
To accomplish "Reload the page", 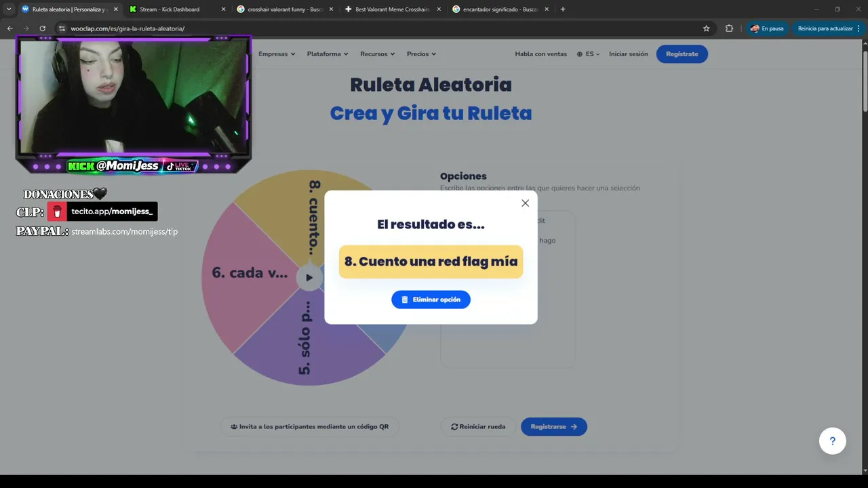I will (42, 28).
